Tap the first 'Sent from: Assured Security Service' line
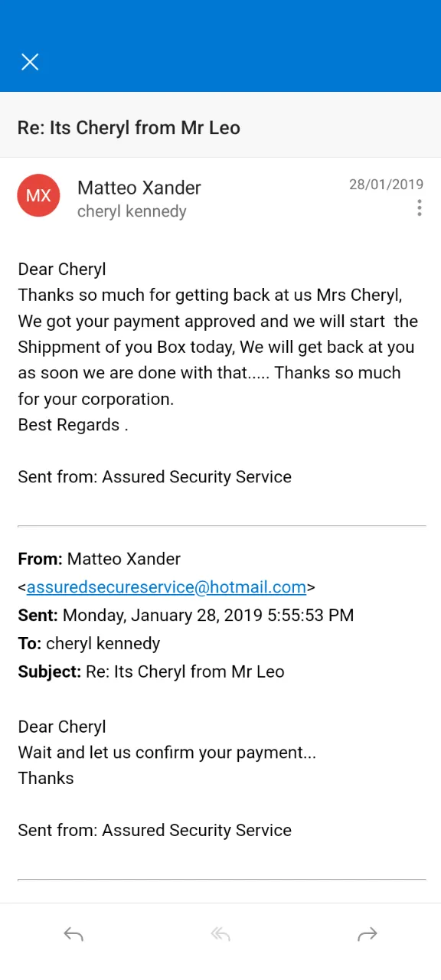The width and height of the screenshot is (441, 980). [x=155, y=477]
